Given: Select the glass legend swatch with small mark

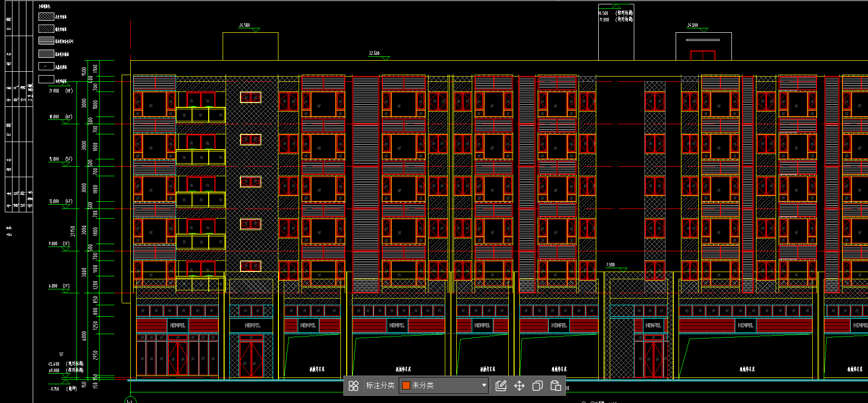Looking at the screenshot, I should [x=46, y=66].
